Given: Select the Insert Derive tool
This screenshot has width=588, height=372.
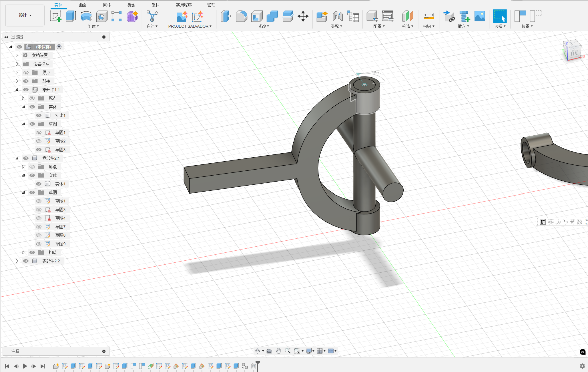Looking at the screenshot, I should tap(449, 16).
